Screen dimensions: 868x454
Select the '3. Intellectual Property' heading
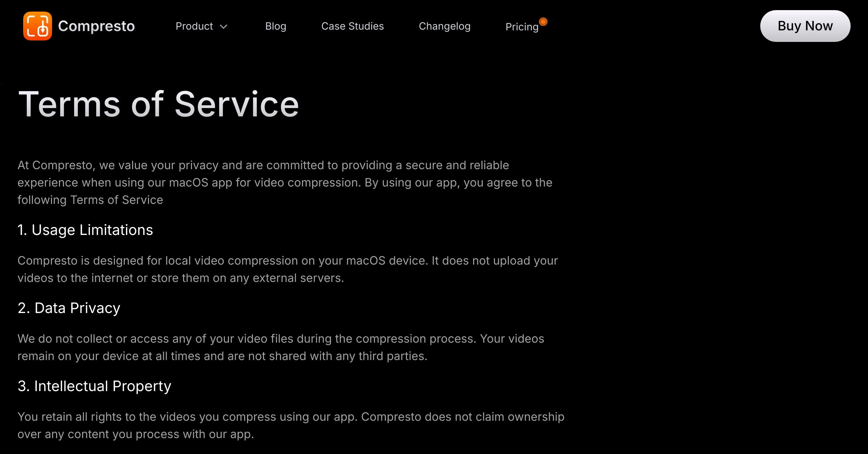[x=94, y=386]
